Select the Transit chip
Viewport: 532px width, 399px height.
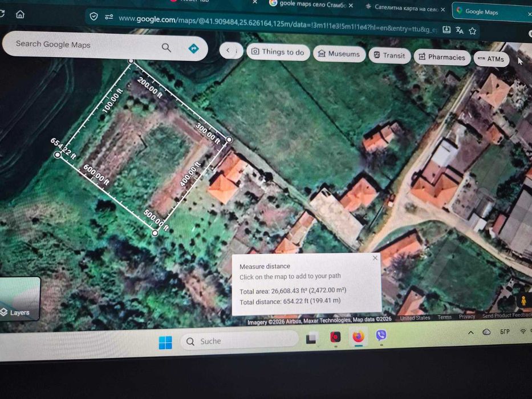389,55
